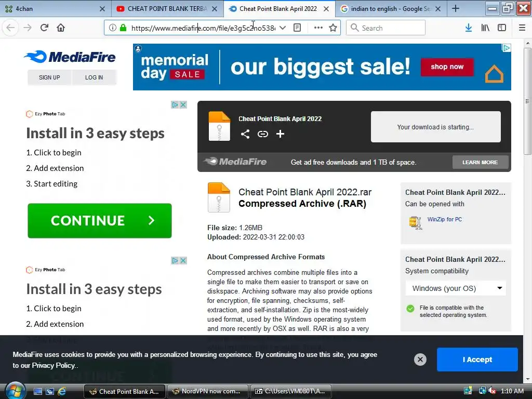Click the Your download is starting box
The height and width of the screenshot is (399, 532).
(x=436, y=127)
